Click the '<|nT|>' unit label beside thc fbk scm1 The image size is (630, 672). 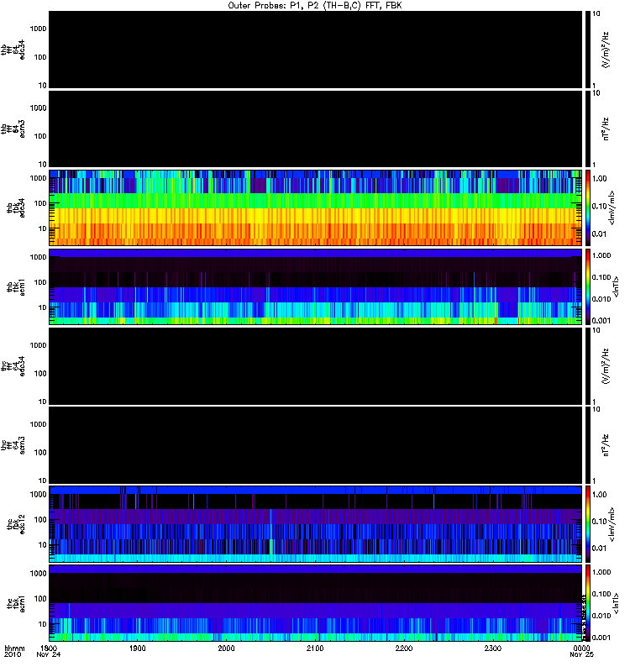point(616,603)
